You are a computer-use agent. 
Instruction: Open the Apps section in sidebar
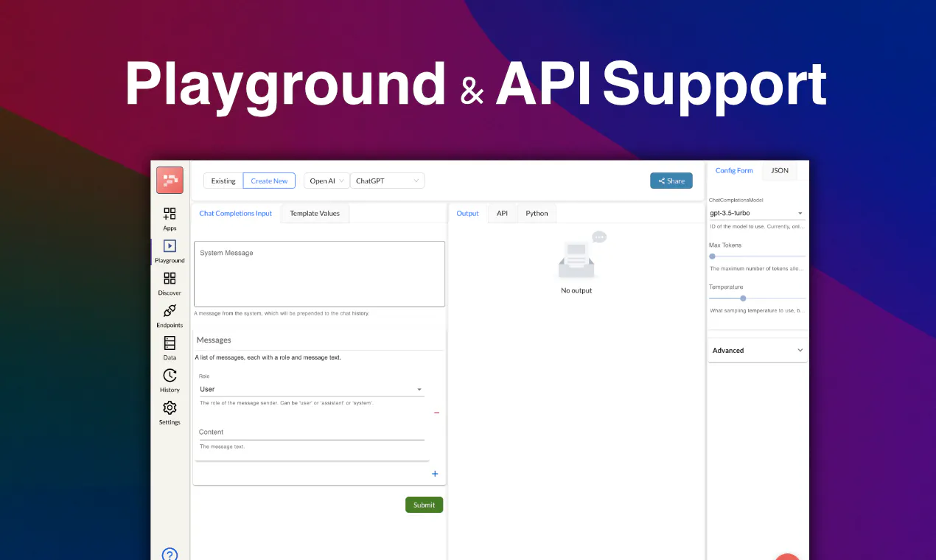coord(170,218)
